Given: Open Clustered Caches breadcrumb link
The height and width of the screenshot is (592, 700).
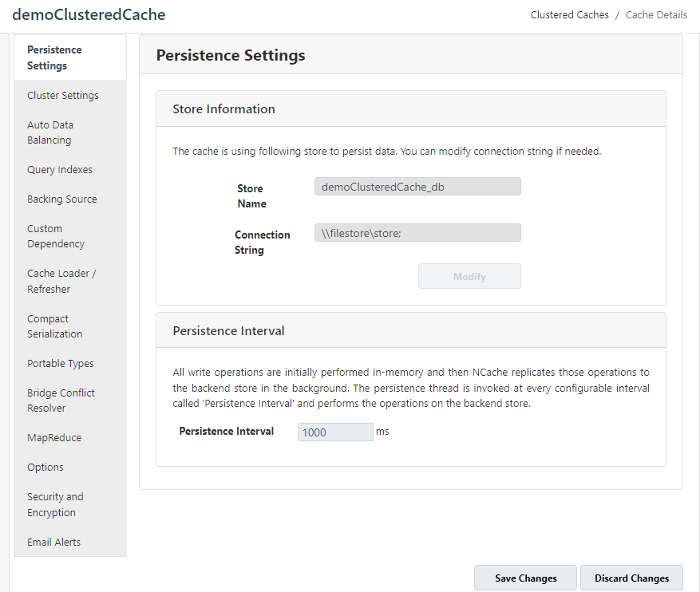Looking at the screenshot, I should tap(569, 14).
